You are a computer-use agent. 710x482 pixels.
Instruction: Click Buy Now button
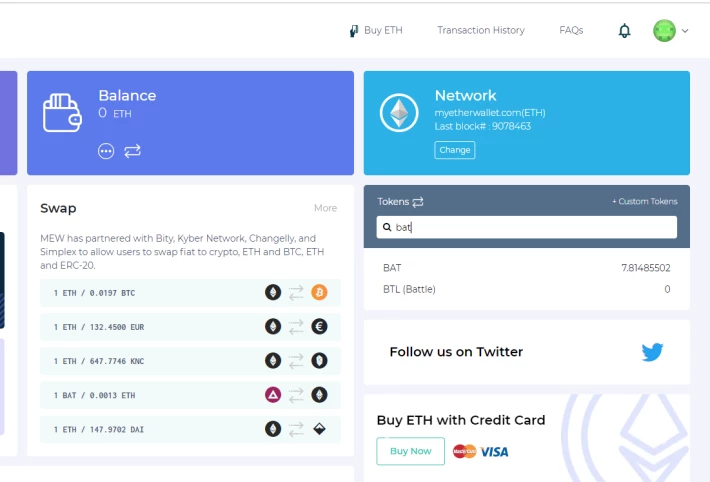coord(410,451)
